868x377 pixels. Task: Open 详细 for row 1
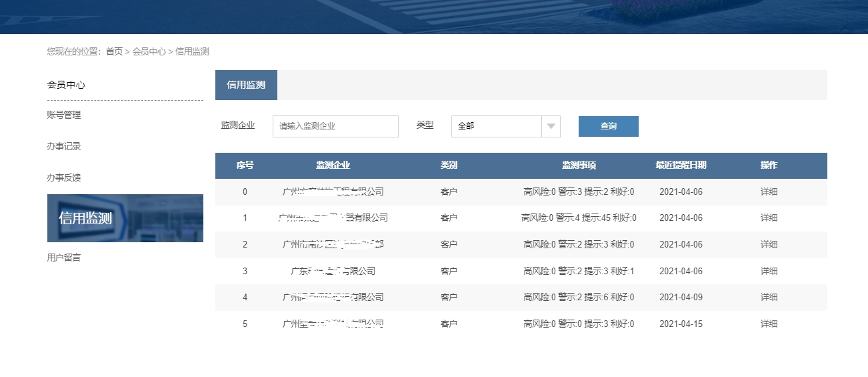769,218
